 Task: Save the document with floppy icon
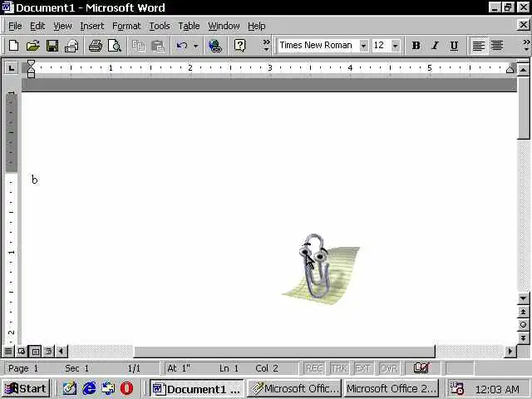click(x=52, y=46)
